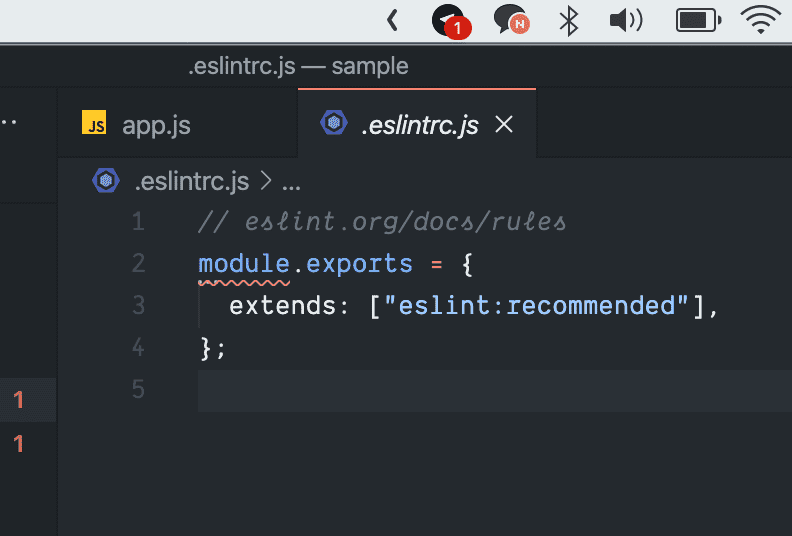Expand the breadcrumb ellipsis after the chevron
792x536 pixels.
point(292,183)
